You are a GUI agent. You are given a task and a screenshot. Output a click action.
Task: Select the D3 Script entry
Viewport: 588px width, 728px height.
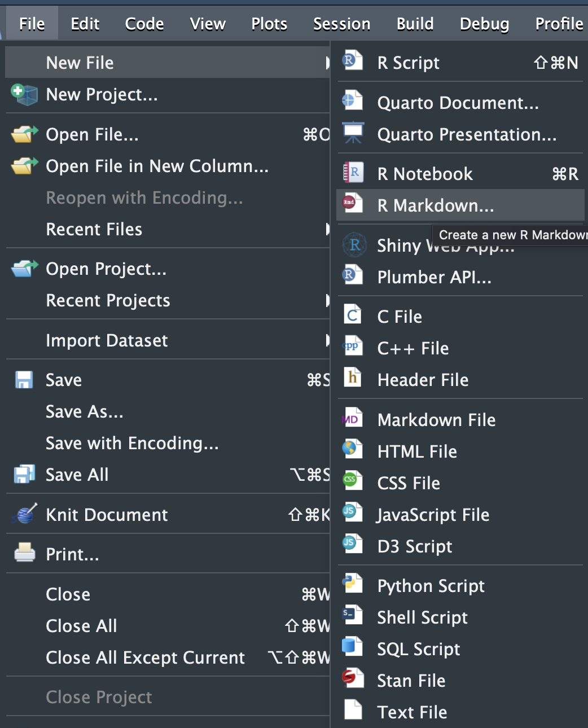coord(460,546)
